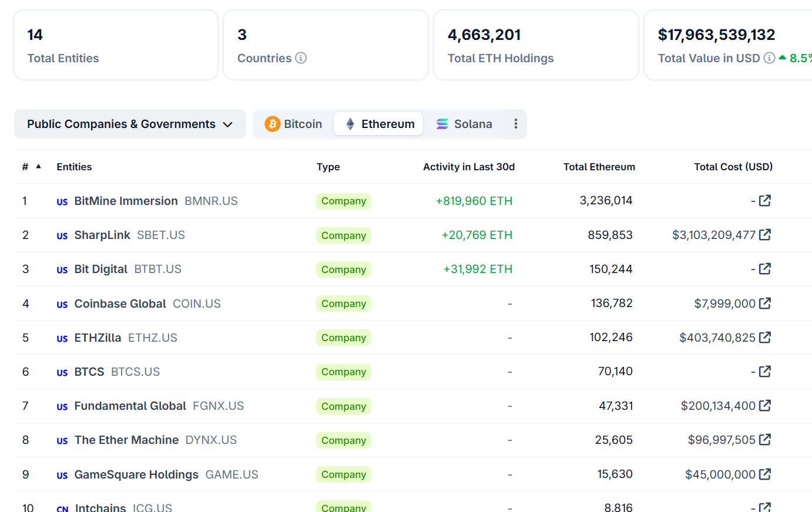Screen dimensions: 812x512
Task: Select the Ethereum tab
Action: (x=379, y=124)
